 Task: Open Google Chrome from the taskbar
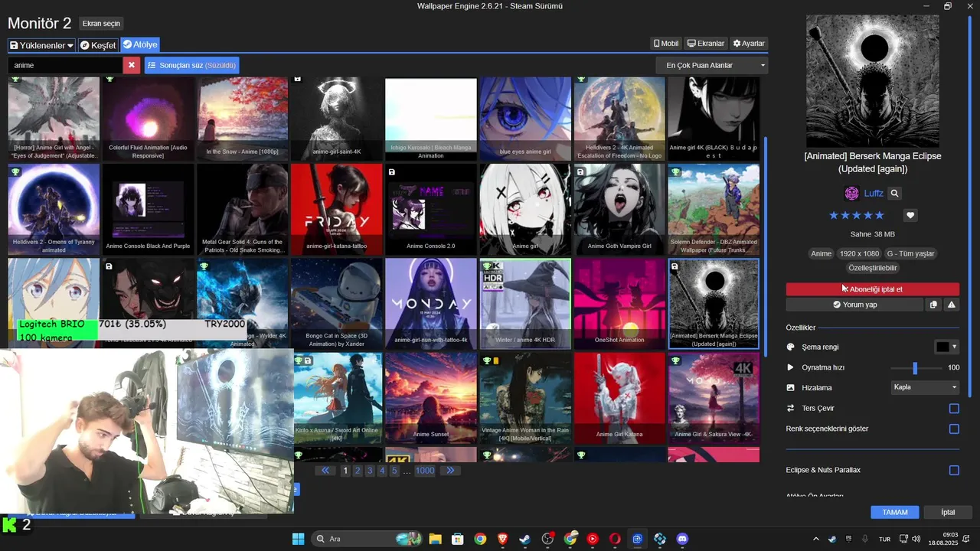tap(480, 539)
